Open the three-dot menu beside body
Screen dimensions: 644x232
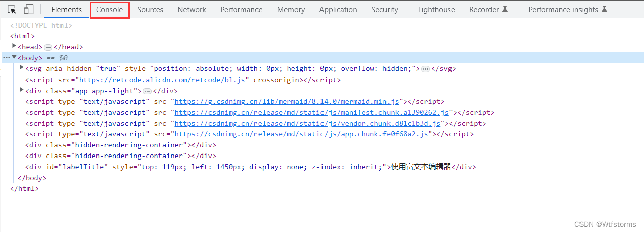6,58
